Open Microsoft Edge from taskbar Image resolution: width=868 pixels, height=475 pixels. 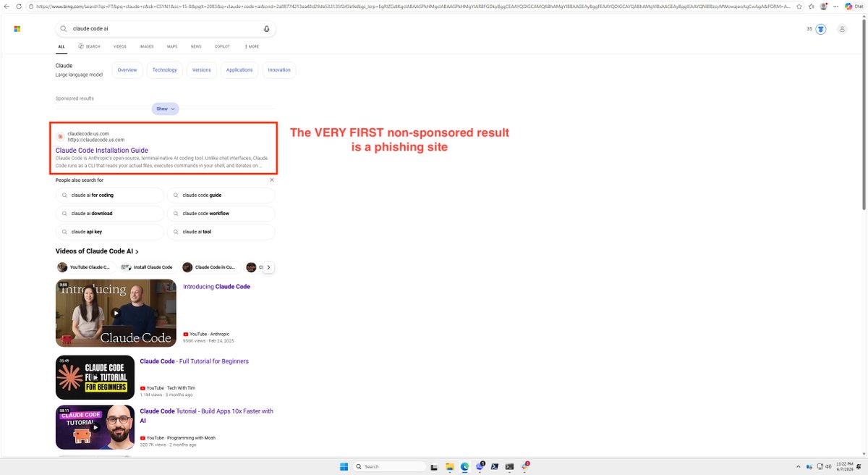click(x=465, y=466)
